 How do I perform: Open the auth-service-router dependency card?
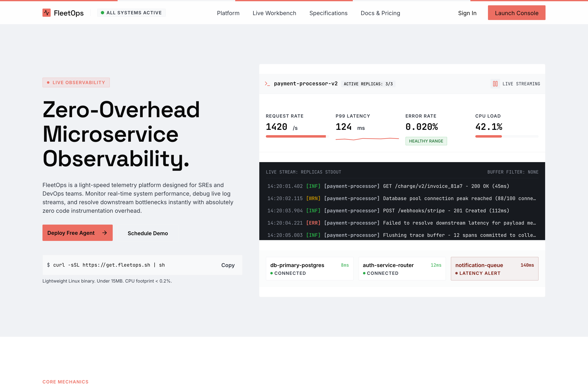402,269
